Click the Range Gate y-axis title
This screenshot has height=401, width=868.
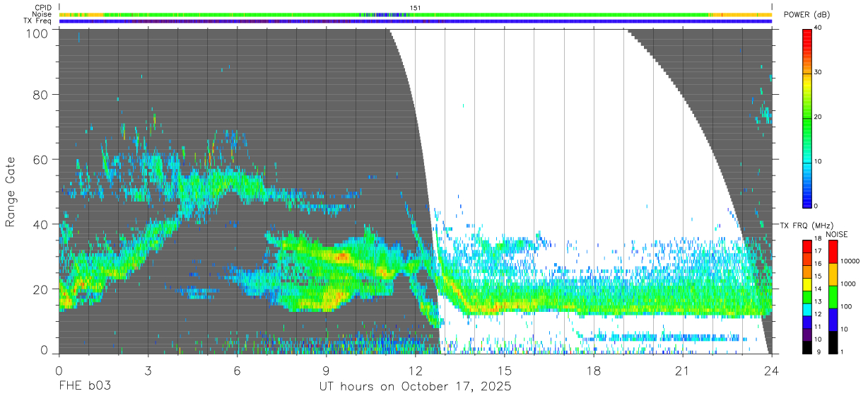(x=11, y=192)
